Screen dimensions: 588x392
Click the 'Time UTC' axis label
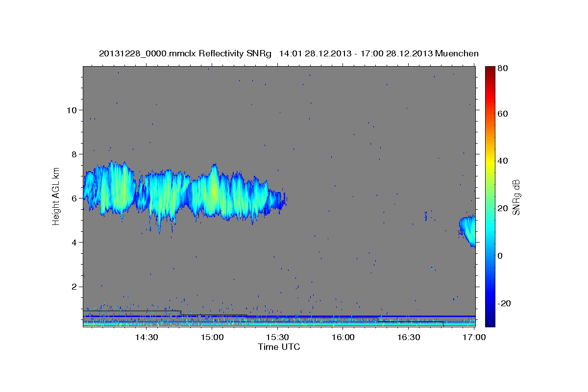pos(279,347)
